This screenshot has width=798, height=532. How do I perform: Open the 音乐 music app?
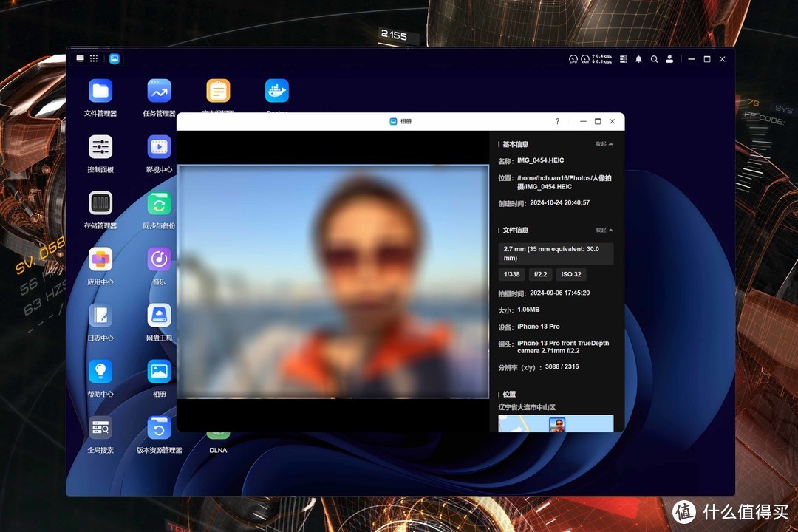(x=159, y=259)
